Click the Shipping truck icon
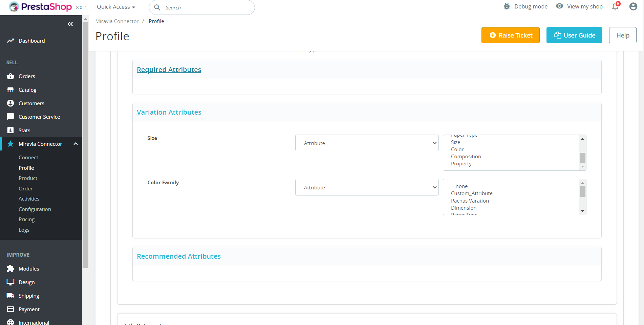The width and height of the screenshot is (644, 325). coord(10,296)
